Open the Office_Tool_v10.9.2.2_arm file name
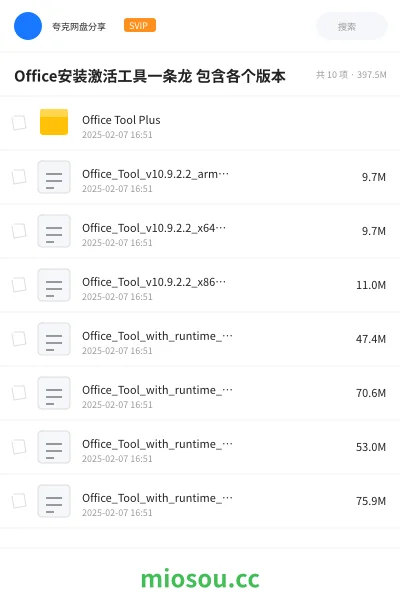Image resolution: width=400 pixels, height=600 pixels. 155,174
